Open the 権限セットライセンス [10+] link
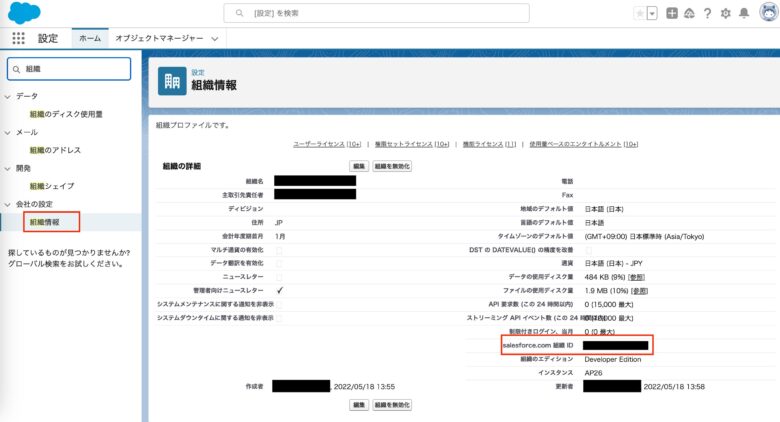 (x=412, y=144)
